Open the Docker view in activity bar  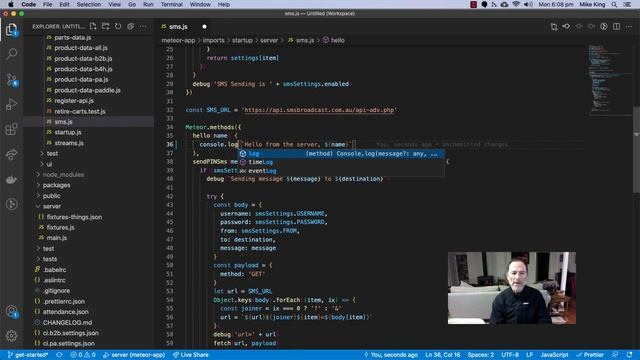11,180
